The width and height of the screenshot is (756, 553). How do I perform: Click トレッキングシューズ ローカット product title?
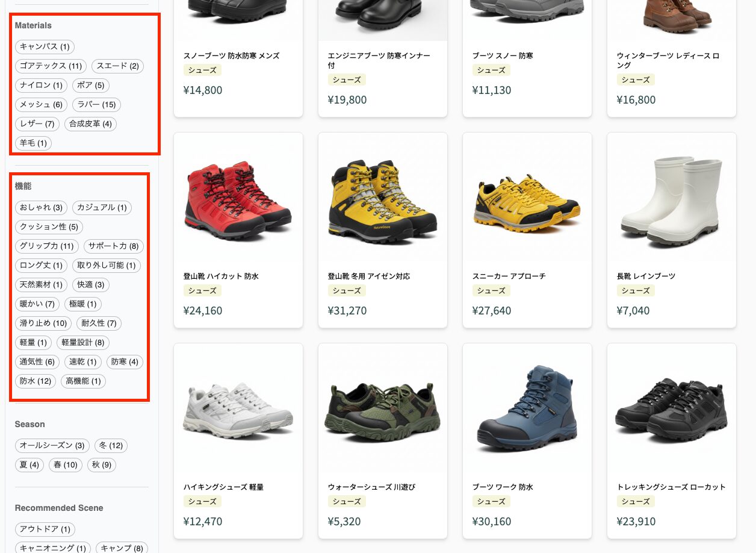click(x=671, y=487)
